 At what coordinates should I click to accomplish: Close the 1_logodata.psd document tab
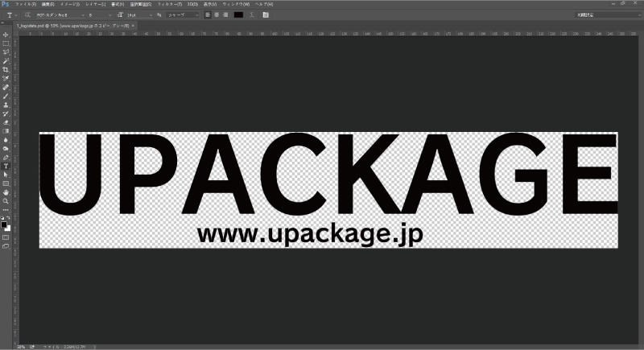click(133, 26)
